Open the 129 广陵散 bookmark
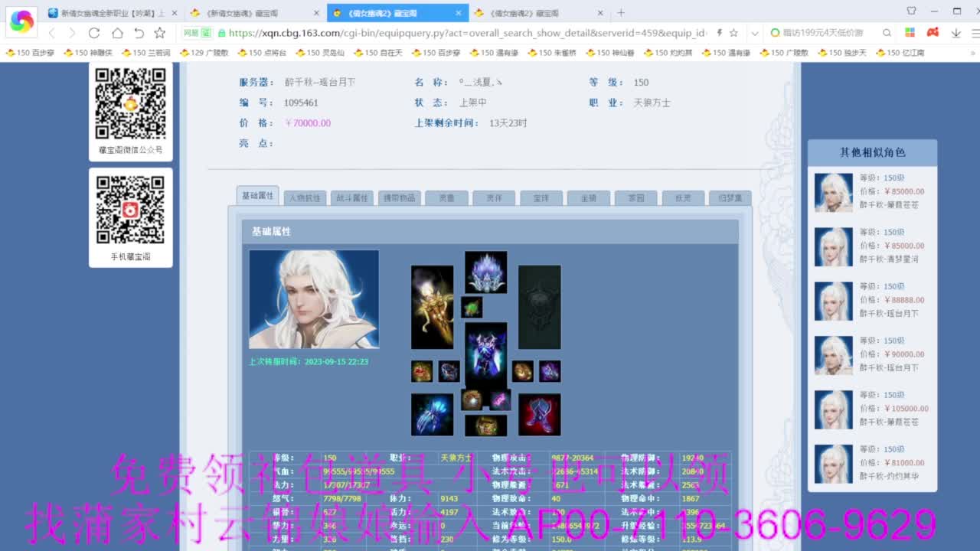Screen dimensions: 980x551 204,53
